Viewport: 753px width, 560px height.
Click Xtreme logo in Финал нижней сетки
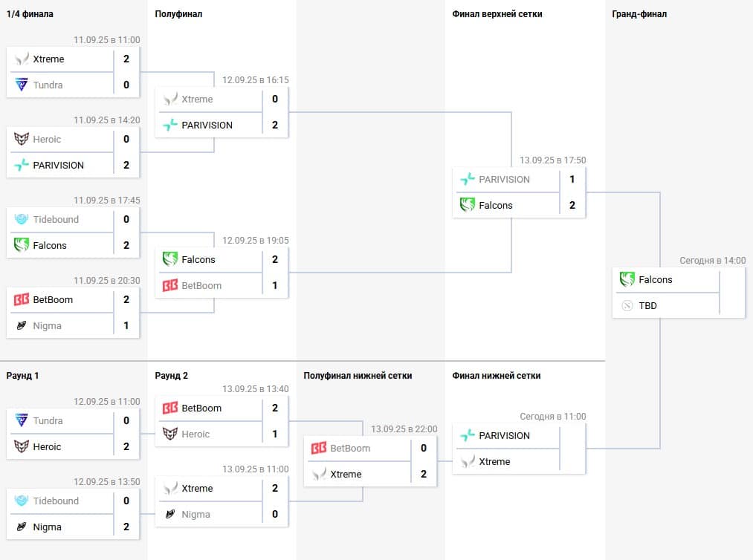click(467, 462)
